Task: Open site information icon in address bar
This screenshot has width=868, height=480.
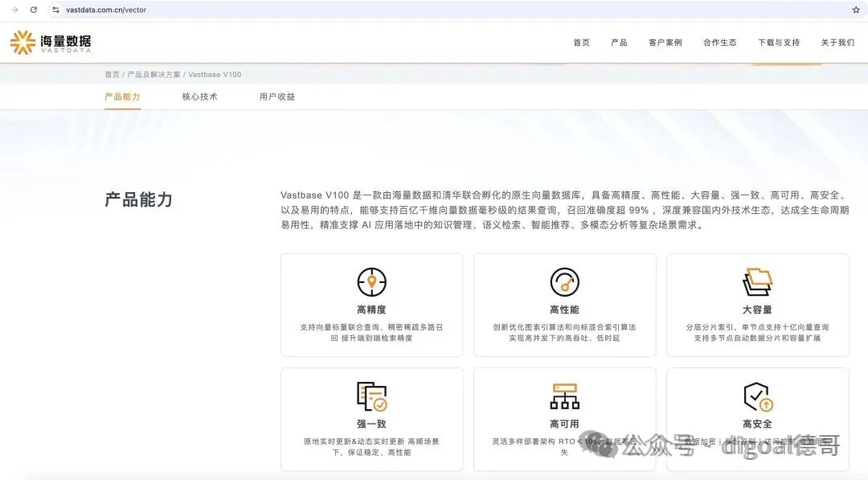Action: point(56,10)
